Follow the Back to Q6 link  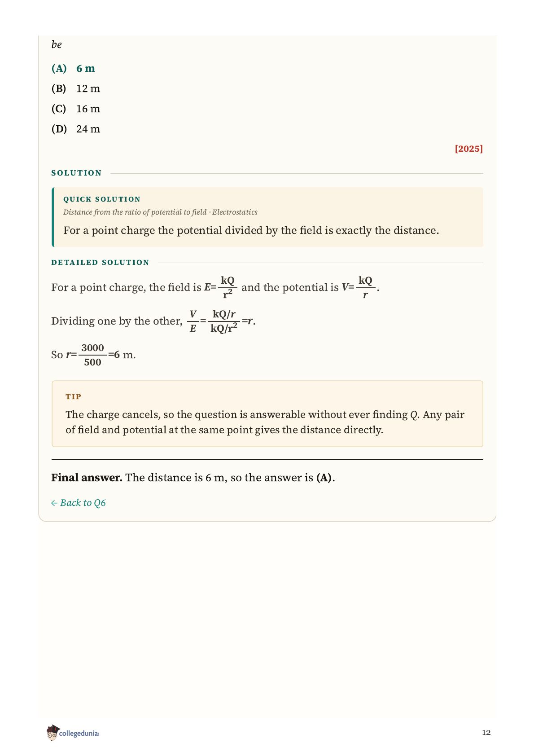(79, 503)
